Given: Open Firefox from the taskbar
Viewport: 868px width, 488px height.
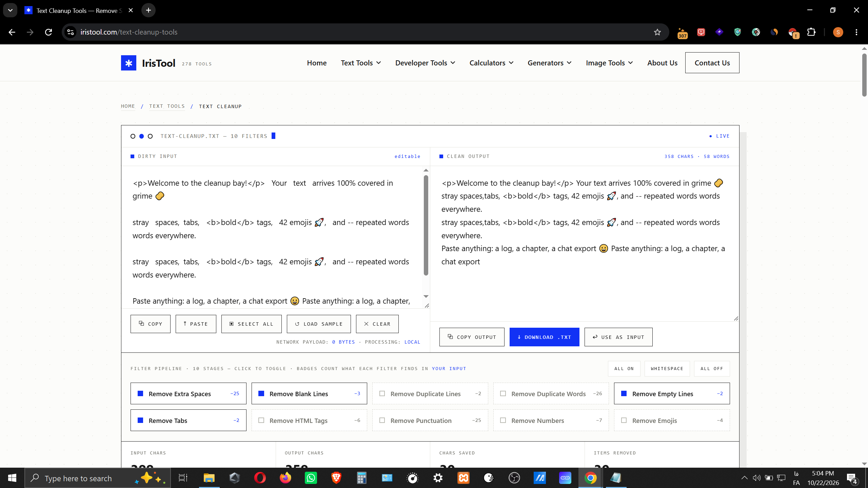Looking at the screenshot, I should (x=285, y=478).
